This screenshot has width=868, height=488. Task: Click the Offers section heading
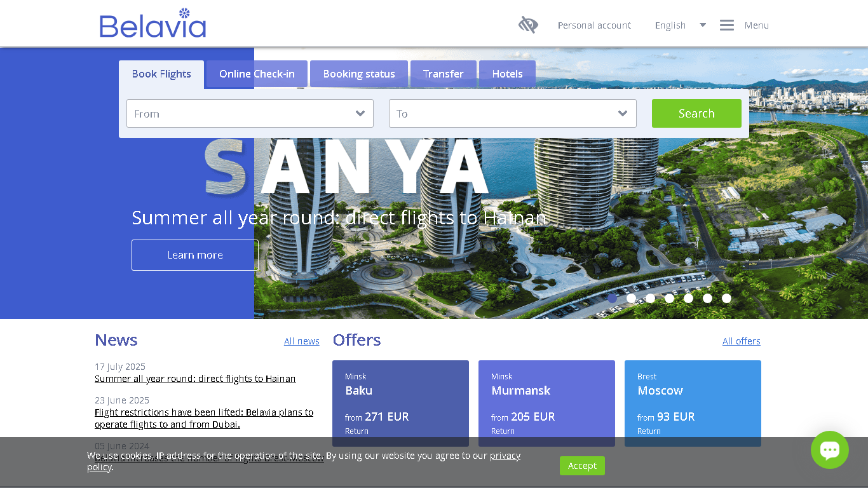[x=356, y=340]
